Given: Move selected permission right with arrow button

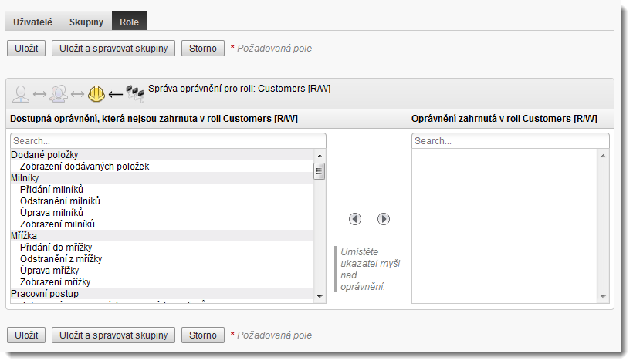Looking at the screenshot, I should coord(383,219).
